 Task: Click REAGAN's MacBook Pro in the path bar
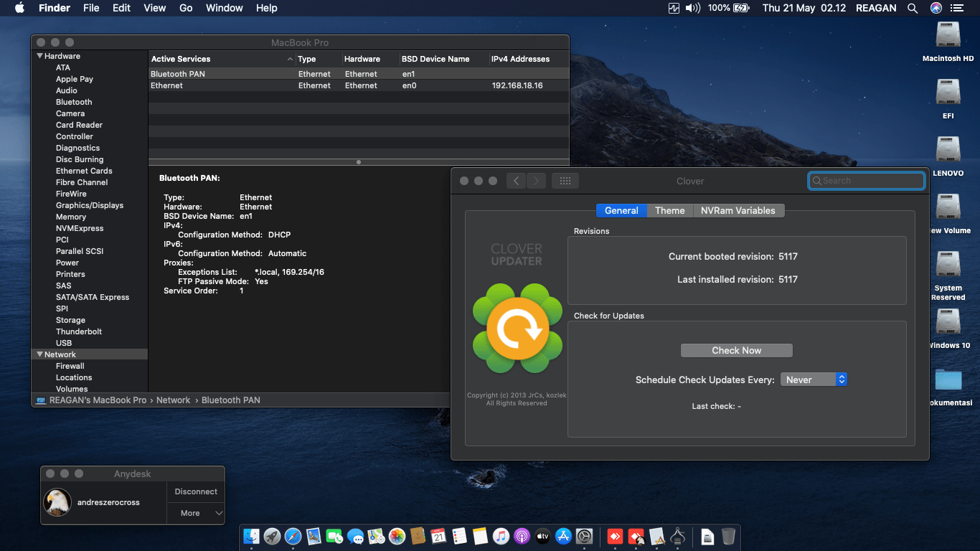click(x=91, y=400)
